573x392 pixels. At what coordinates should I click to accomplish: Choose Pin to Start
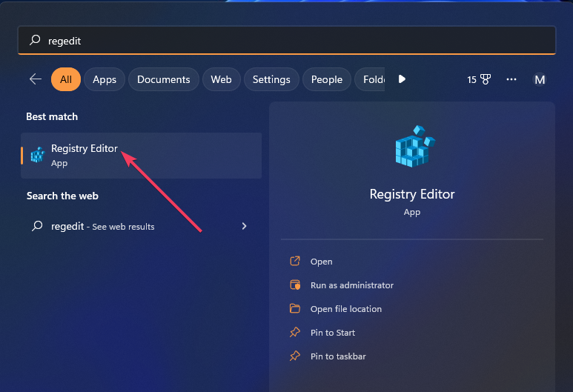(x=333, y=333)
